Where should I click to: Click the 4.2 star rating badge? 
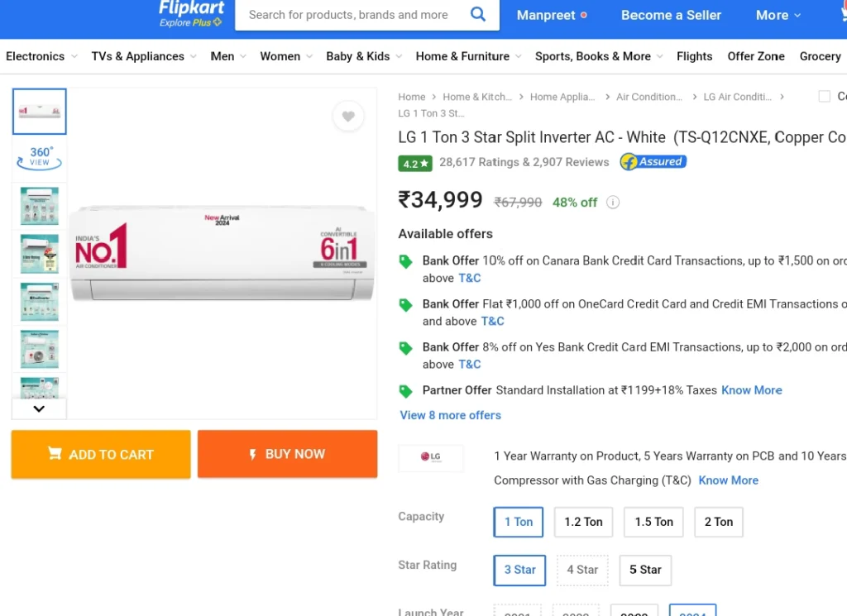click(x=415, y=163)
